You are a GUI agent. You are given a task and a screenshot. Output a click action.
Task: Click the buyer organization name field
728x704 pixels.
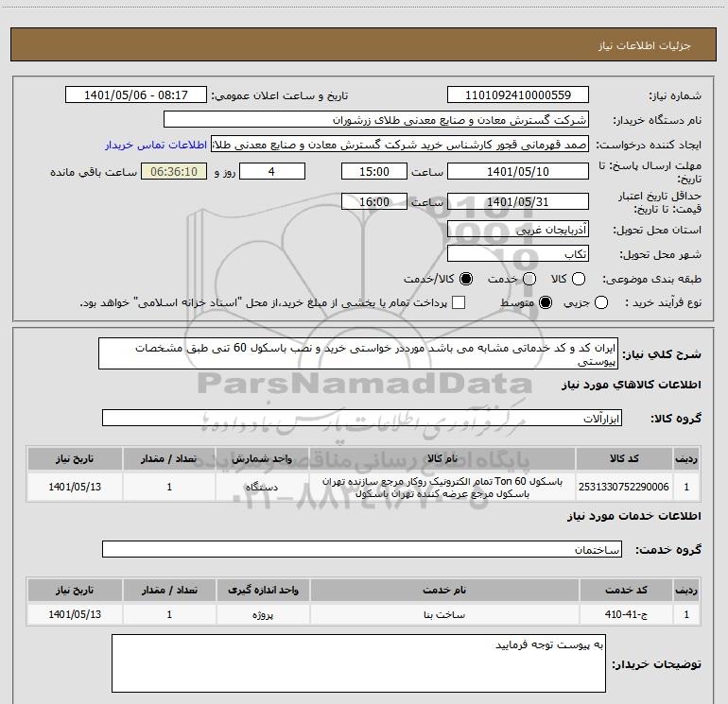pyautogui.click(x=376, y=120)
